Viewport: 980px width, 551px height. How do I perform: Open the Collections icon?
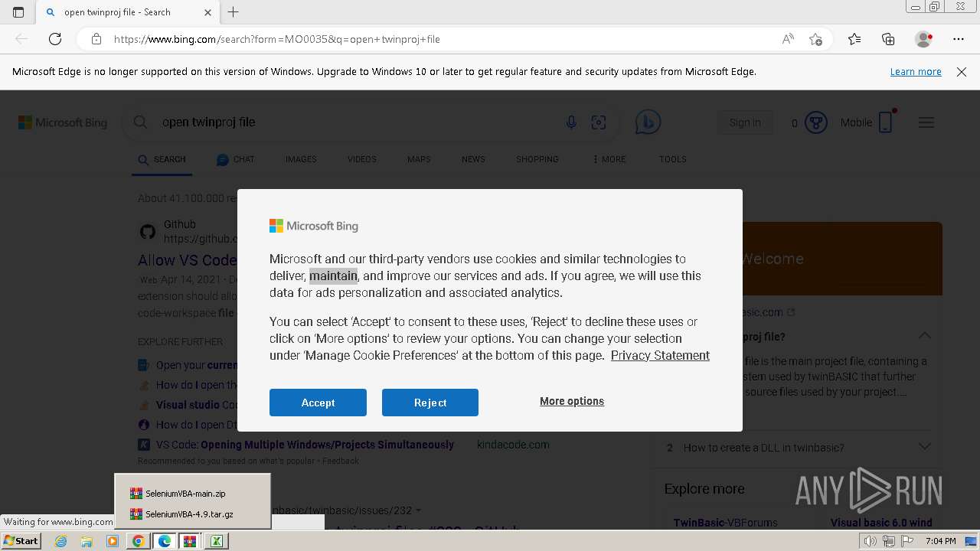[x=888, y=39]
